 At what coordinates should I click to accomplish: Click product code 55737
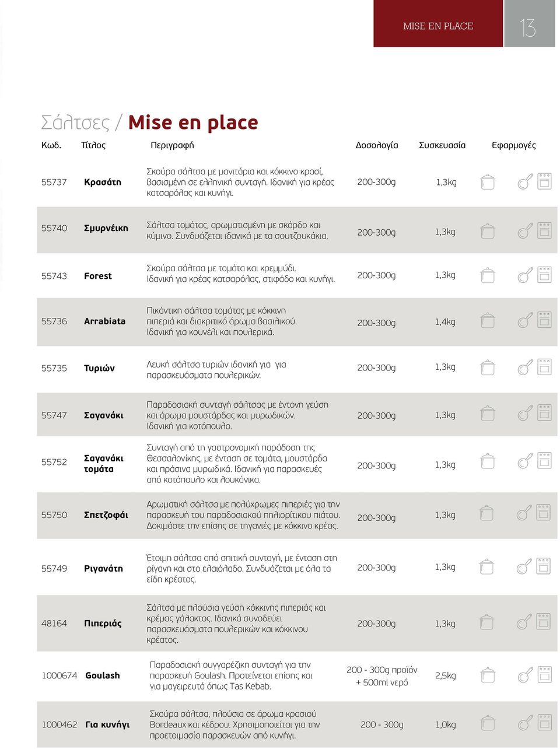click(54, 182)
